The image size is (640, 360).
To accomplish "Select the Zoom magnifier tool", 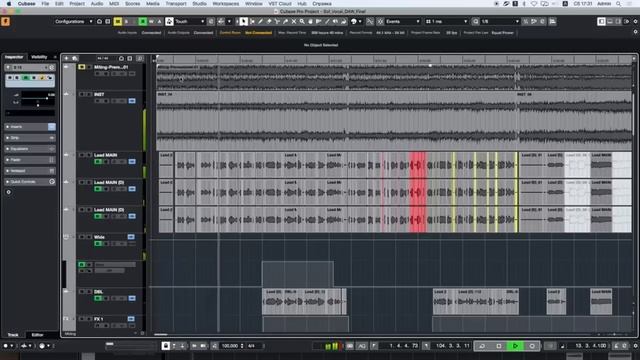I will (x=302, y=22).
